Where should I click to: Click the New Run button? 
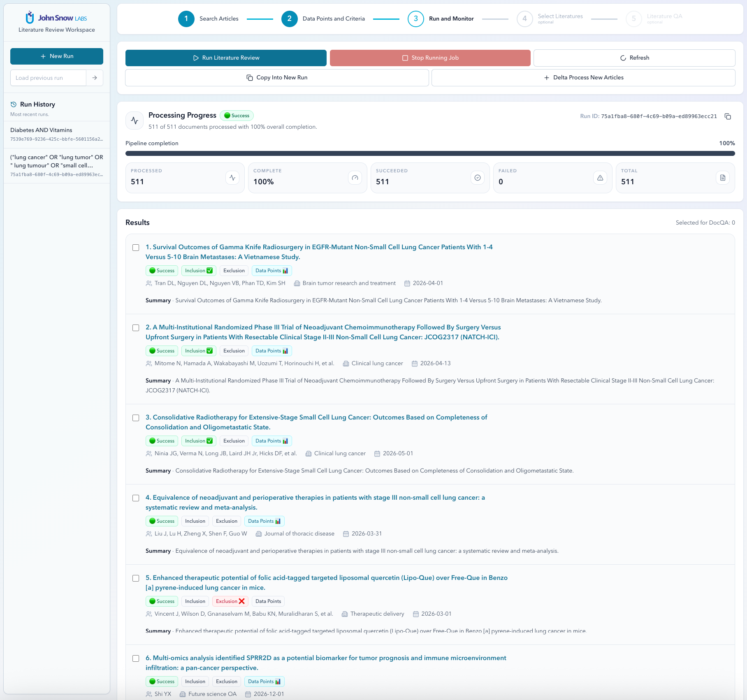coord(57,56)
